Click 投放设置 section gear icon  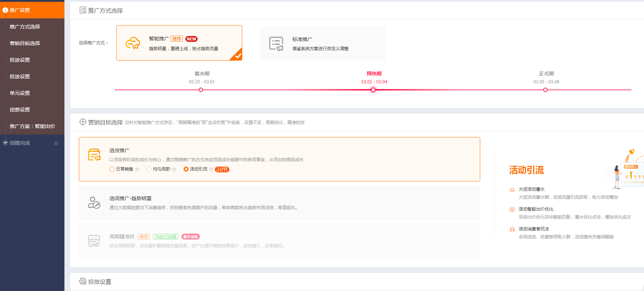(83, 281)
